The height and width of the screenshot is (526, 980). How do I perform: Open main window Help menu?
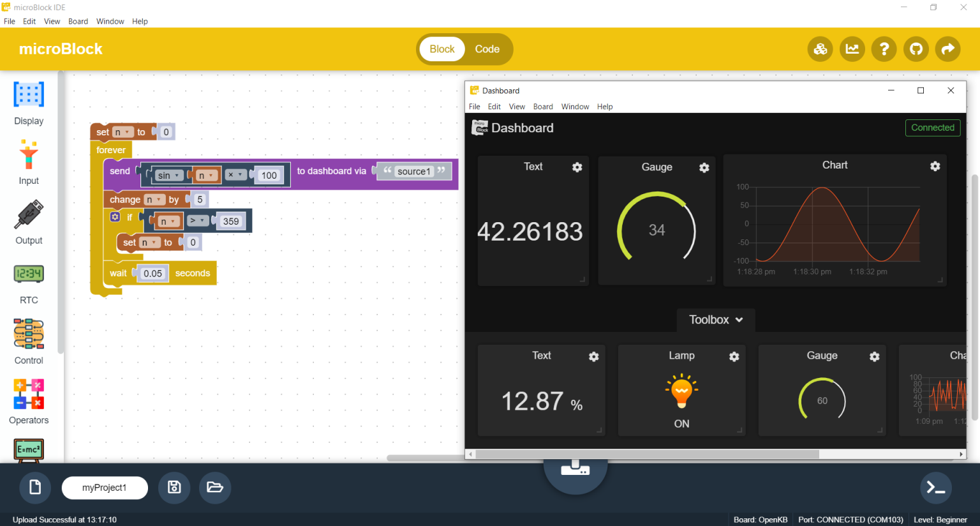140,21
